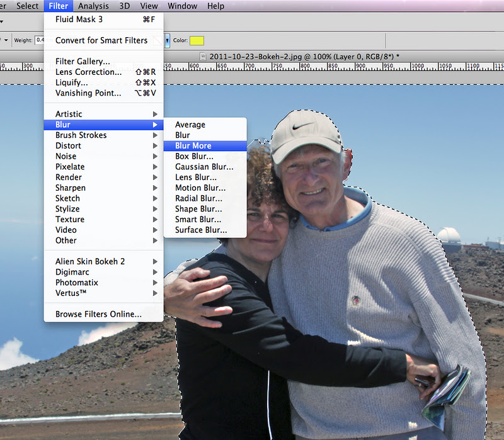Expand the Alien Skin Bokeh 2 submenu
504x440 pixels.
89,261
